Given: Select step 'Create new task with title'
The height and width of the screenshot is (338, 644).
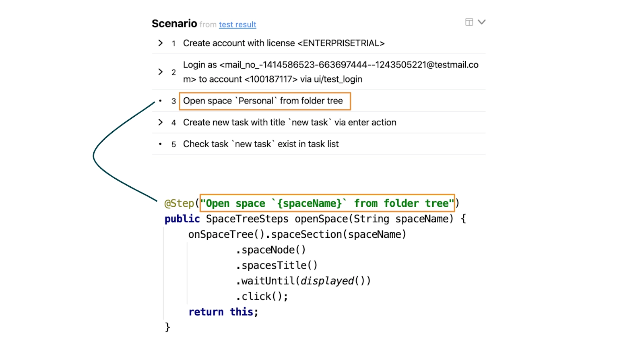Looking at the screenshot, I should 289,122.
